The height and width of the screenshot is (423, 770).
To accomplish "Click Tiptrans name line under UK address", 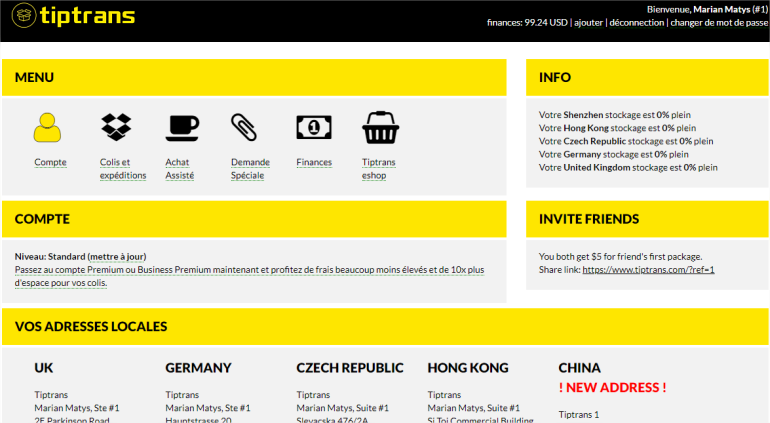I will [51, 395].
